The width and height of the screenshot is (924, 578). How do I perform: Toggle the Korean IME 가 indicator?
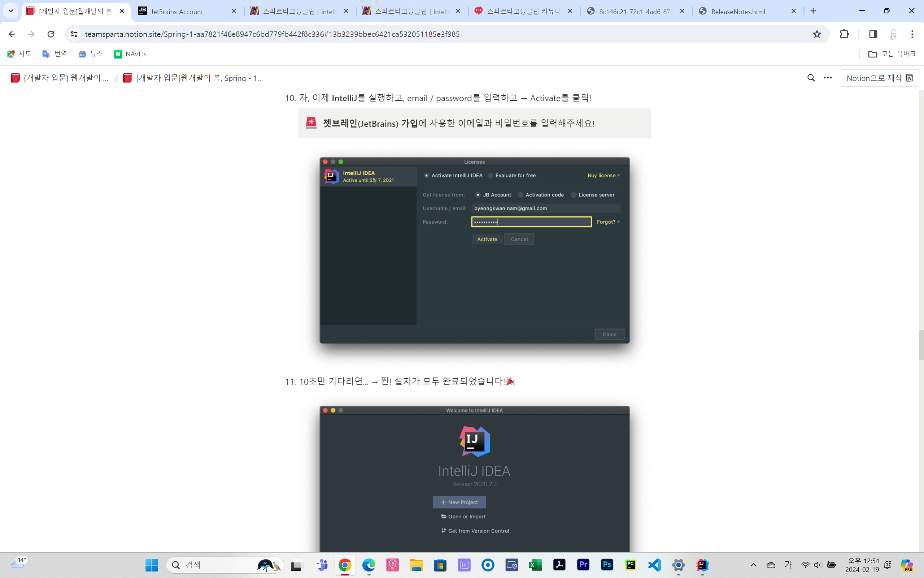(x=788, y=565)
